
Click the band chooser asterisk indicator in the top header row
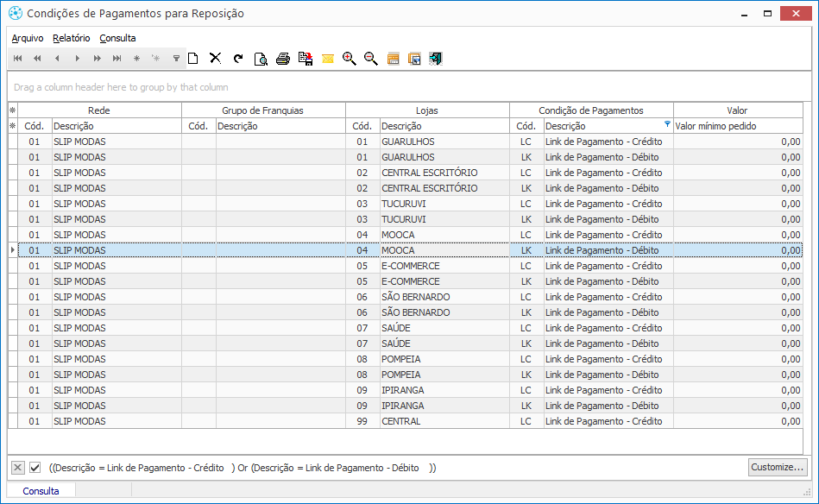click(13, 110)
